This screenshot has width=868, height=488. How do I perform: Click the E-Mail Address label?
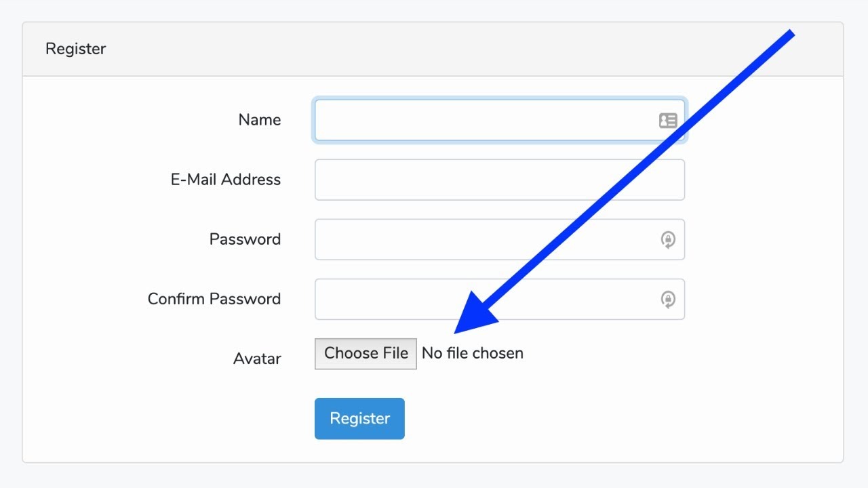[225, 180]
